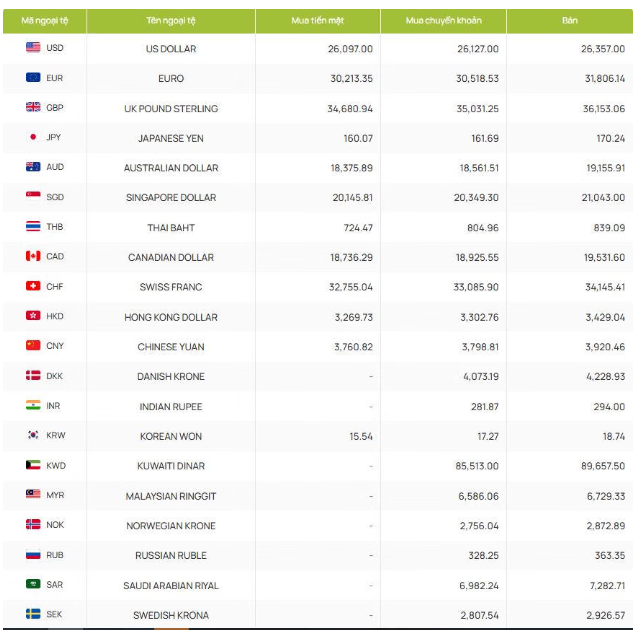The width and height of the screenshot is (641, 630).
Task: Select the SINGAPORE DOLLAR currency name
Action: click(x=171, y=198)
